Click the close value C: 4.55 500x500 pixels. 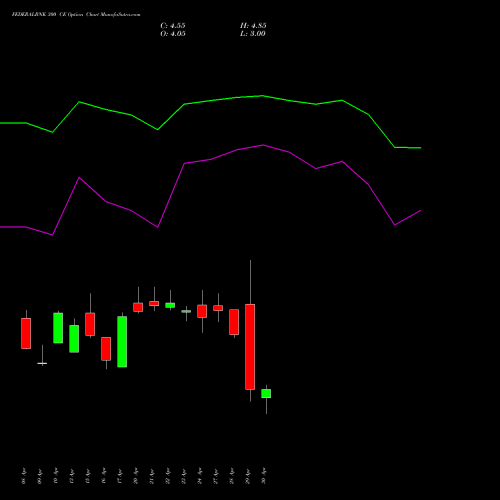(173, 26)
